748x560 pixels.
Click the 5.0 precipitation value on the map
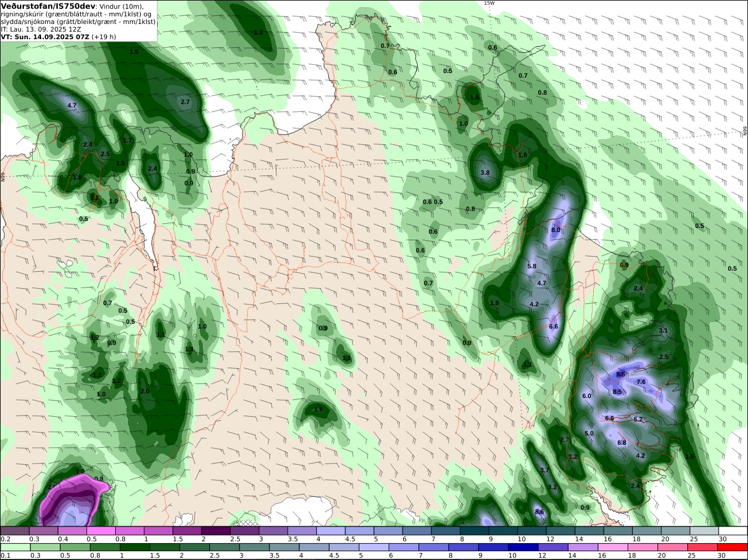coord(589,433)
